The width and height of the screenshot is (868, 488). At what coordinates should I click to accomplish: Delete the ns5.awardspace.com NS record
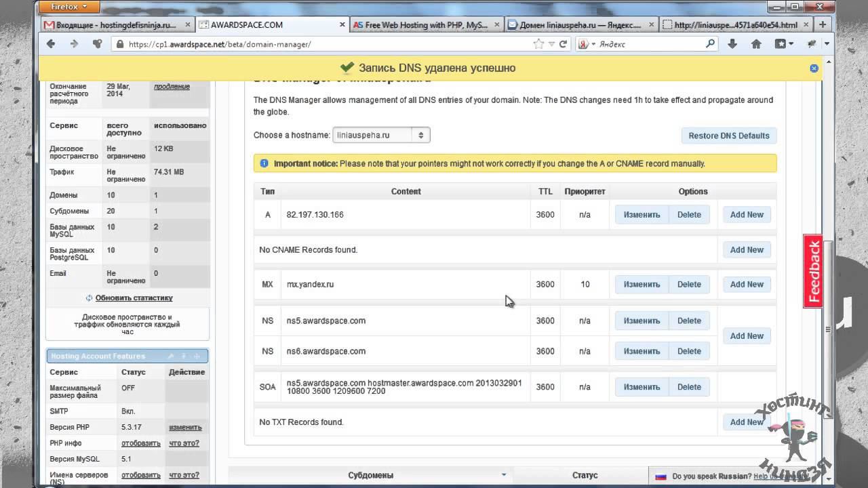(x=689, y=321)
